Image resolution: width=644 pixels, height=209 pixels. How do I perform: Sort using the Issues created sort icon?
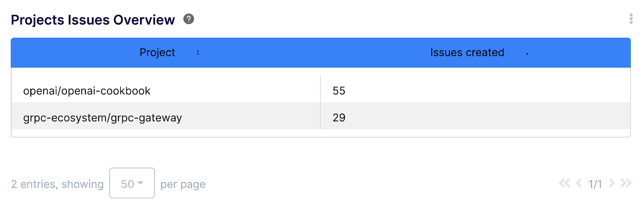(527, 53)
